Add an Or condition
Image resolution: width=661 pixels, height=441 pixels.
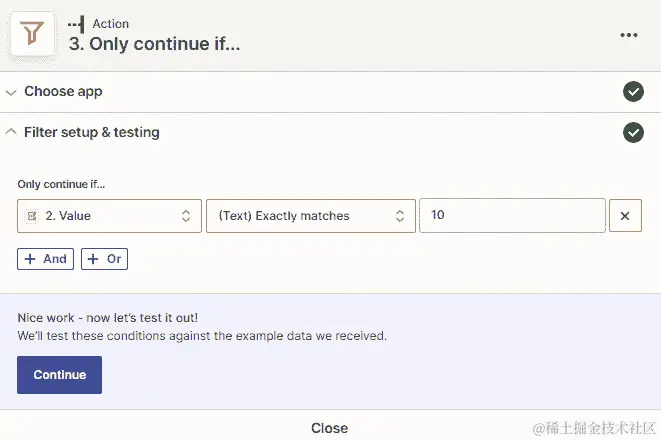coord(104,259)
